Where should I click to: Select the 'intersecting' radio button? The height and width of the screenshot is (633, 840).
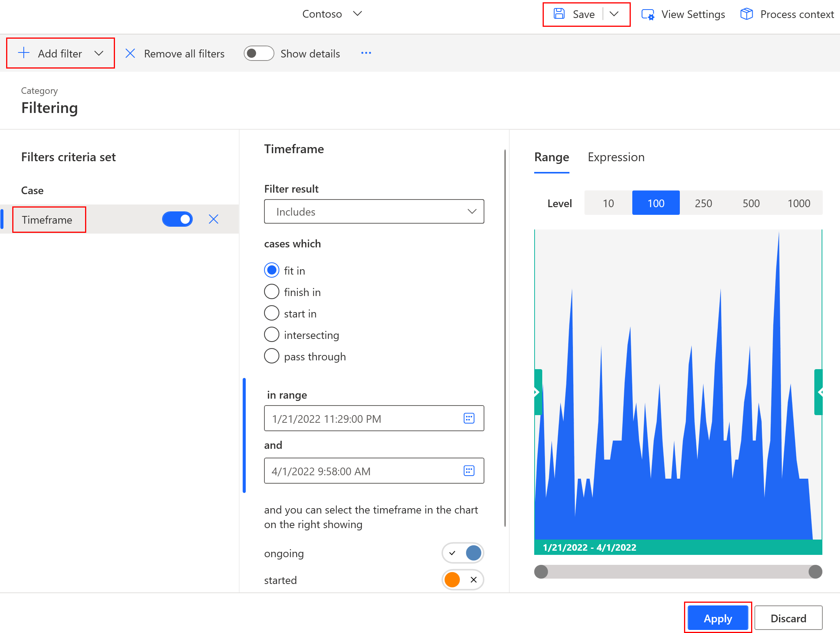271,334
